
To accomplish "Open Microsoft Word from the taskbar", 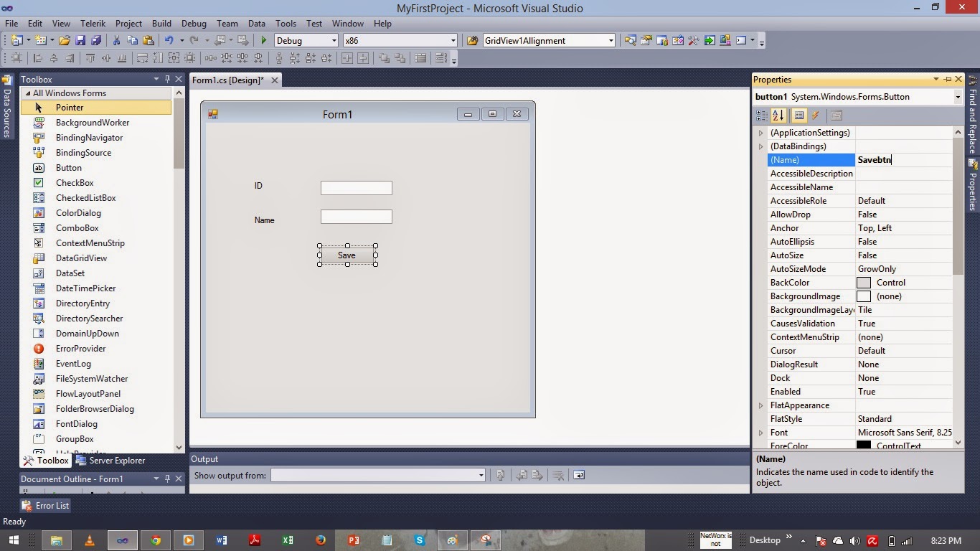I will (222, 540).
